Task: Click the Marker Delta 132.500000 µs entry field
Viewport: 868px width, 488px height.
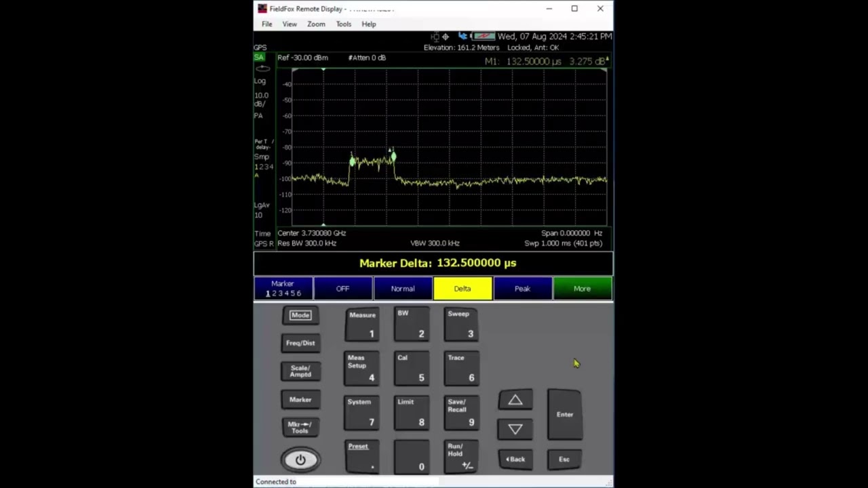Action: tap(434, 263)
